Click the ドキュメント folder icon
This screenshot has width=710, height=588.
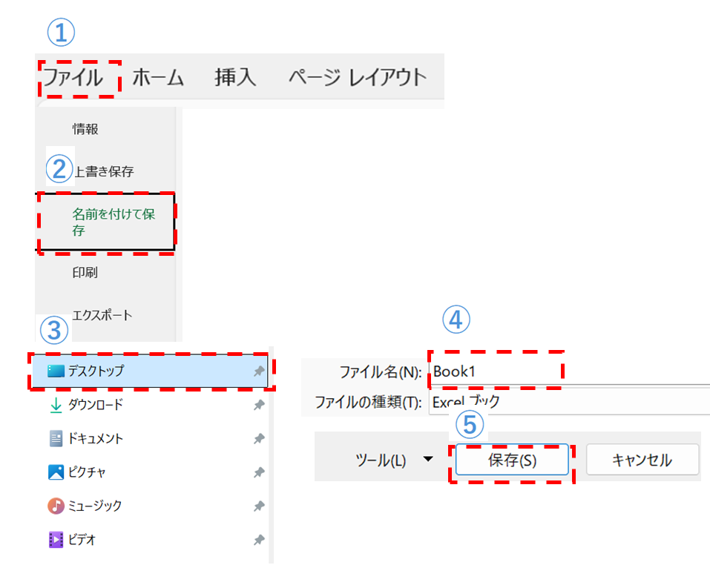[x=56, y=439]
